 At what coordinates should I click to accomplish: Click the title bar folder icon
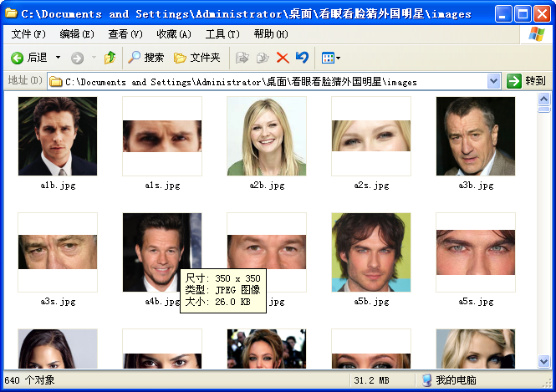pyautogui.click(x=12, y=13)
